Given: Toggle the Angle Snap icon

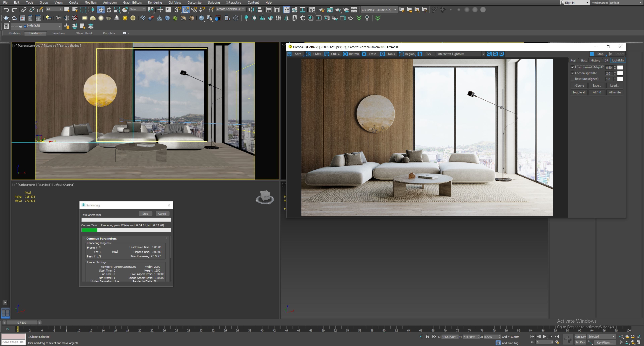Looking at the screenshot, I should click(186, 10).
